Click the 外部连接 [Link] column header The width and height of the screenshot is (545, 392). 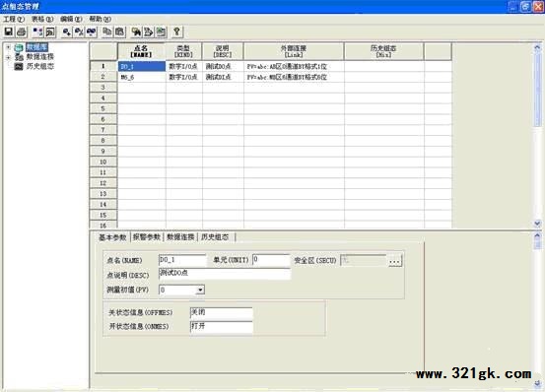pos(294,51)
